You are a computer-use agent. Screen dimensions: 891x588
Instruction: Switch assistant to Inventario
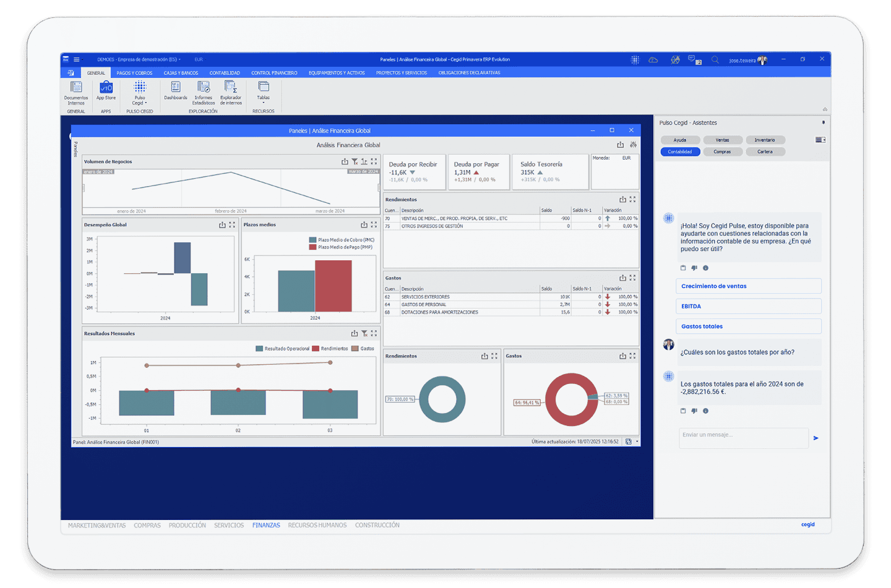coord(765,140)
